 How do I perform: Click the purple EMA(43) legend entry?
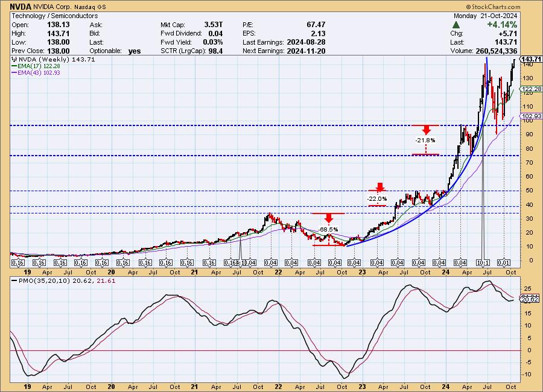pyautogui.click(x=36, y=73)
